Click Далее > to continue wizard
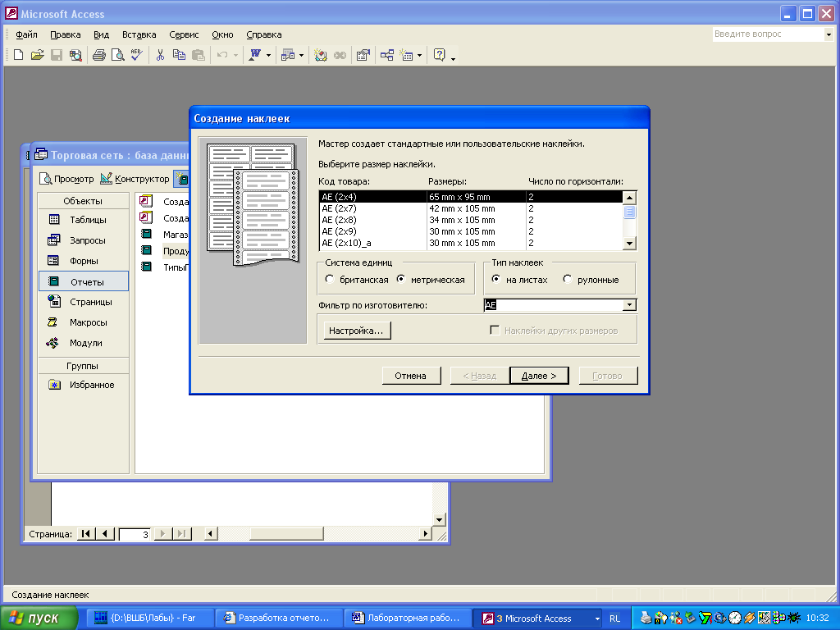 click(539, 376)
